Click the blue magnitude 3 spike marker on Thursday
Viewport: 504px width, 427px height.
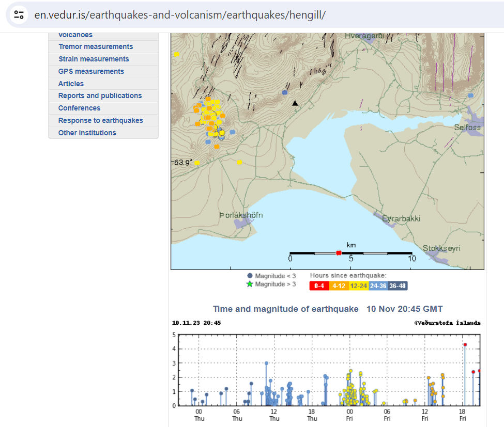[266, 363]
